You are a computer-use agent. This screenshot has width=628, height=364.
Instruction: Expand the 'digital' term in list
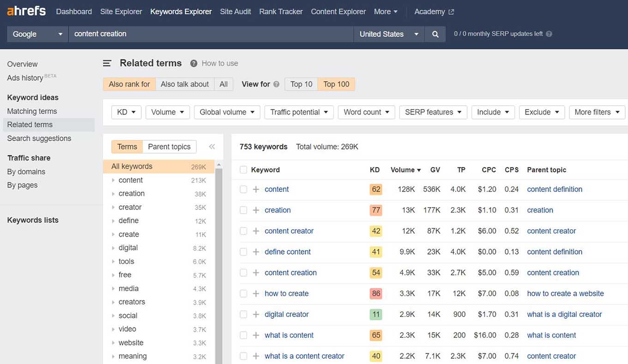click(x=114, y=248)
